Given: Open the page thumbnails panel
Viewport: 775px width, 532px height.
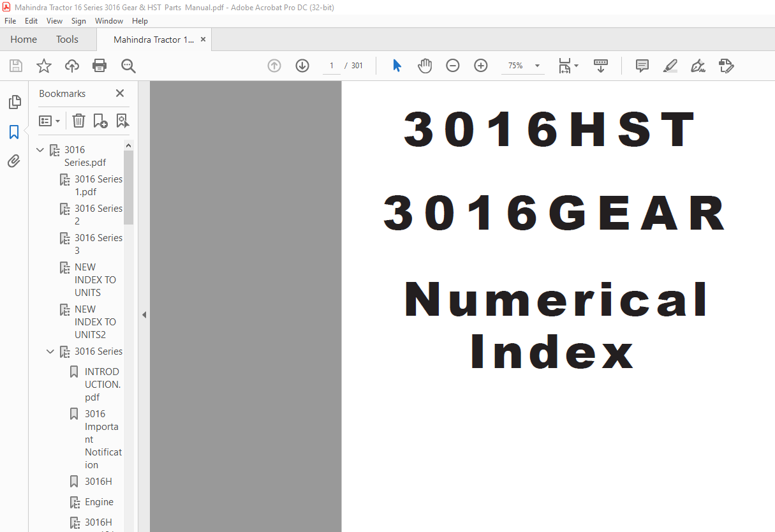Looking at the screenshot, I should 14,102.
